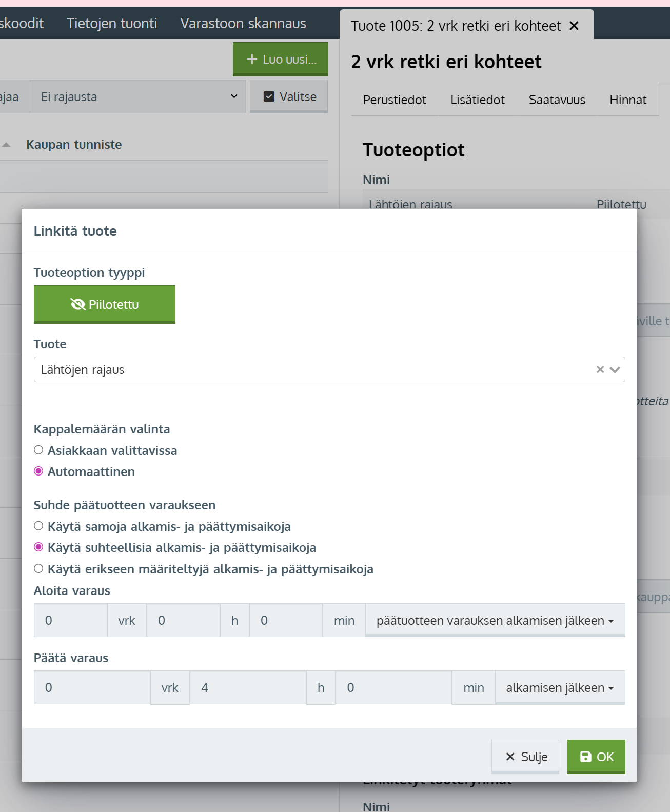Open the Ei rajausta filter dropdown
The height and width of the screenshot is (812, 670).
(x=138, y=96)
